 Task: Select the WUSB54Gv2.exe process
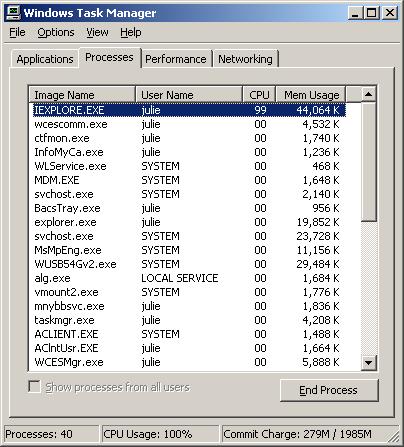coord(189,264)
